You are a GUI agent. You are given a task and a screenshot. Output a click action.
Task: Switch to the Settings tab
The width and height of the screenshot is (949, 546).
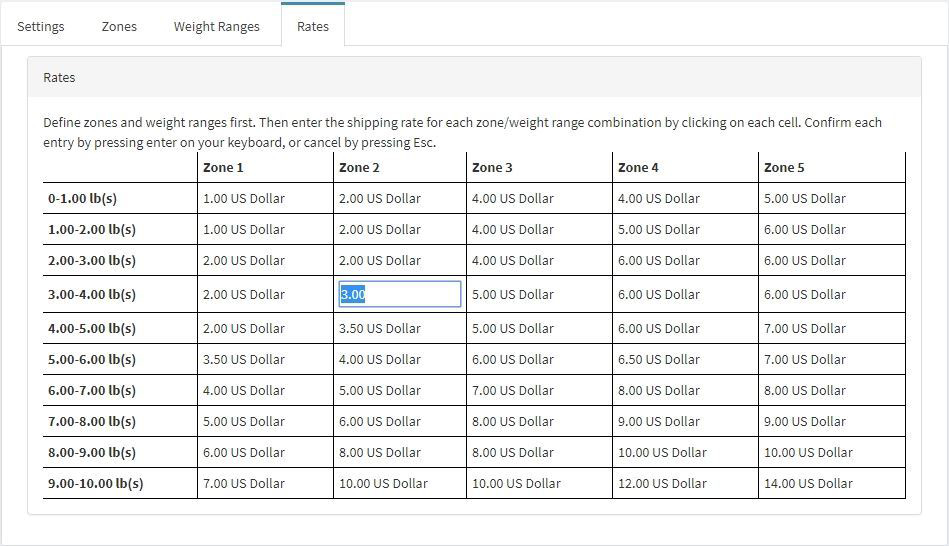[x=41, y=26]
